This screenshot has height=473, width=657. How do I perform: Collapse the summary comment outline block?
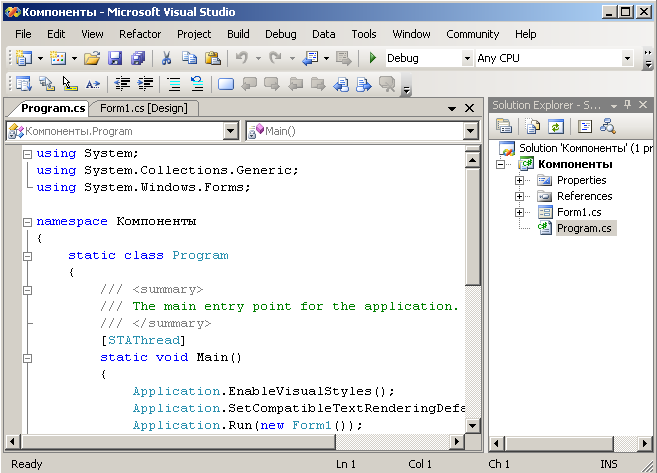pos(27,290)
